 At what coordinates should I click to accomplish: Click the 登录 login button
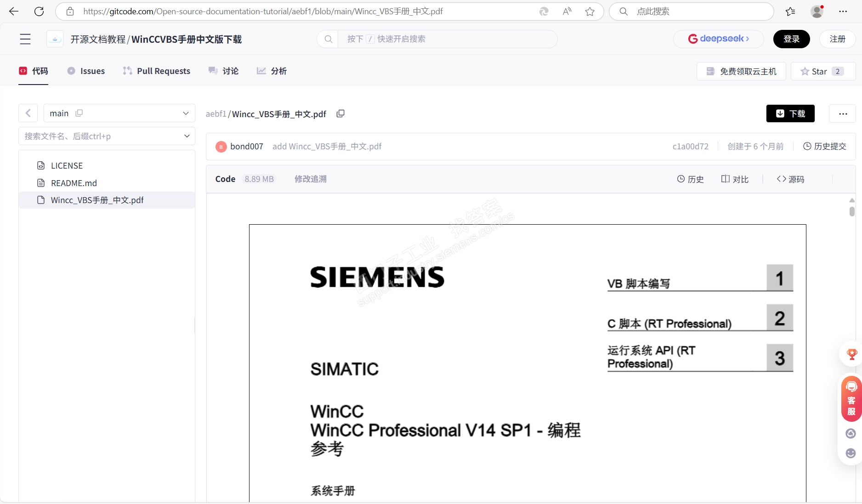[791, 39]
